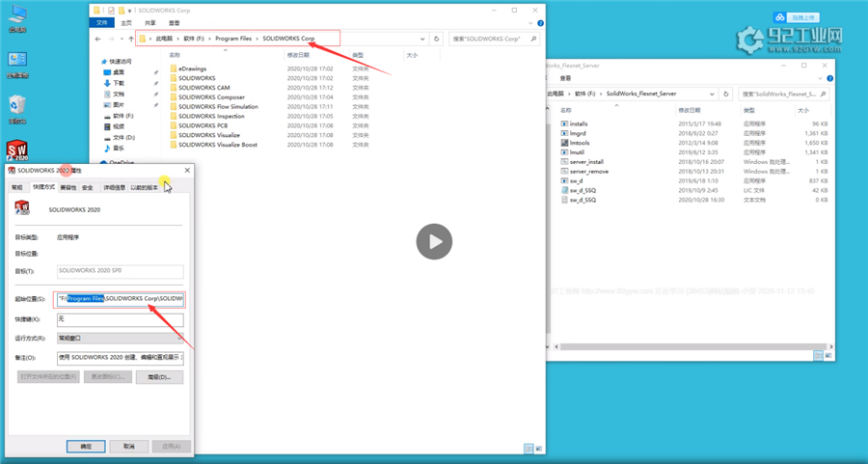This screenshot has height=464, width=868.
Task: Click Program Files in the breadcrumb path
Action: point(233,39)
